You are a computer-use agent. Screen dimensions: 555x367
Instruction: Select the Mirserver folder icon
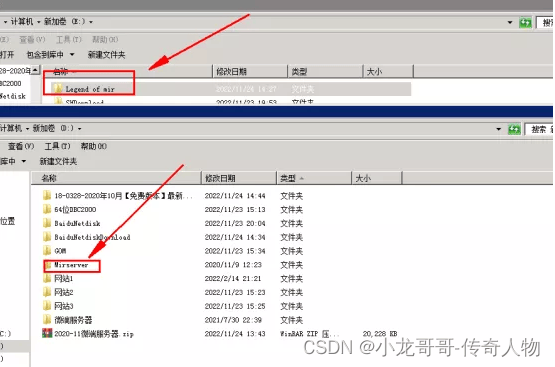tap(48, 265)
